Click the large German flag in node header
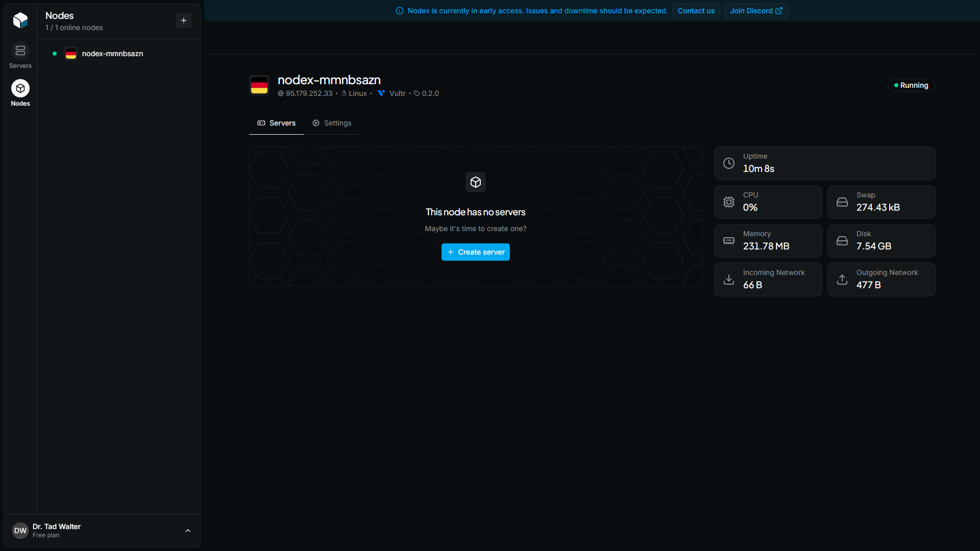The image size is (980, 551). point(259,85)
